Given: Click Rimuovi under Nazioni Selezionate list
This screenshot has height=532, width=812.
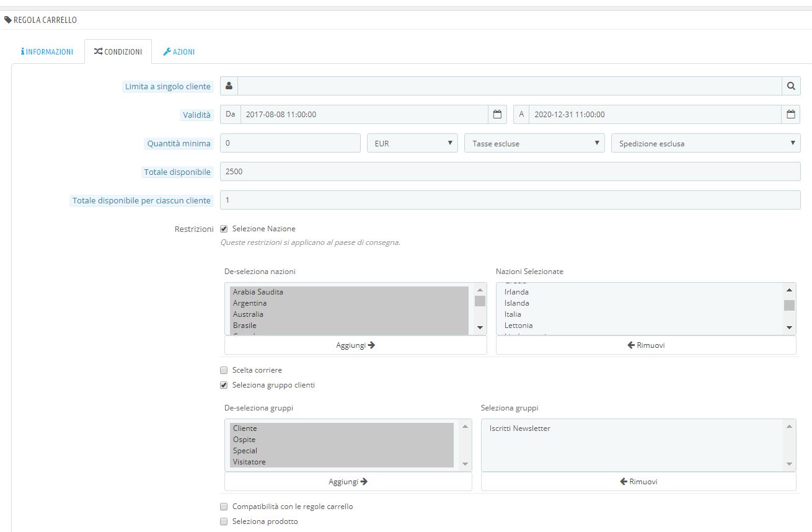Looking at the screenshot, I should [646, 345].
